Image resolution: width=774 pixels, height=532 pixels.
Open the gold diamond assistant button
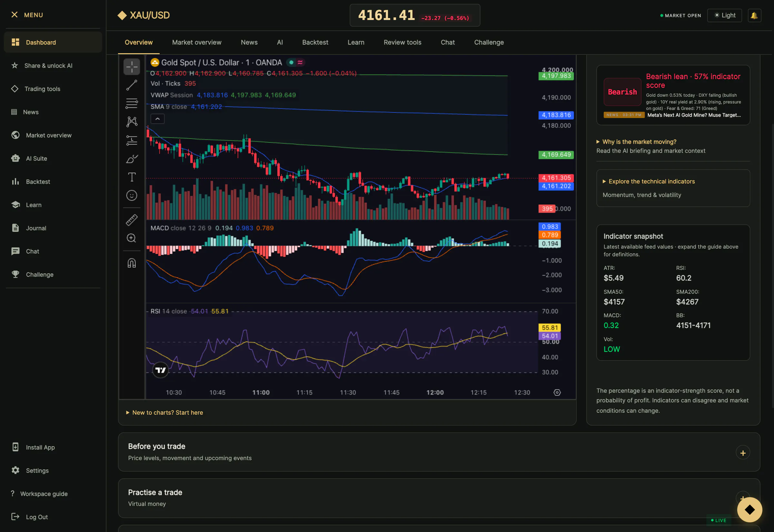(x=749, y=509)
